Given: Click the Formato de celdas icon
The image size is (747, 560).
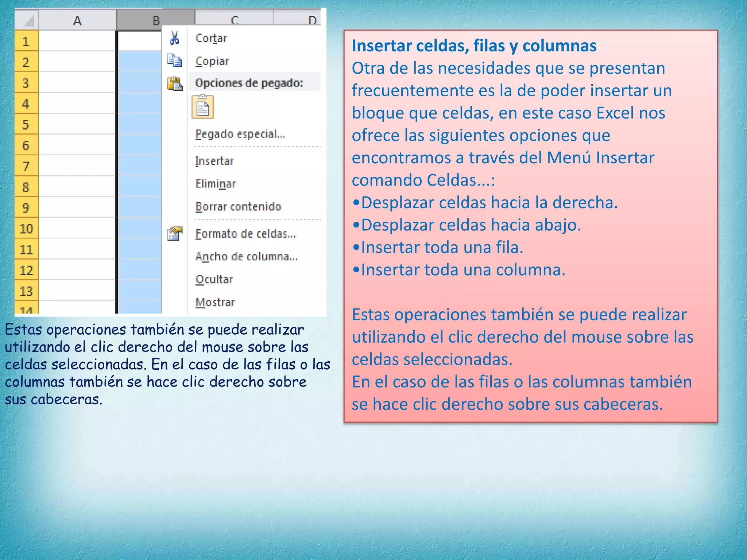Looking at the screenshot, I should click(175, 234).
